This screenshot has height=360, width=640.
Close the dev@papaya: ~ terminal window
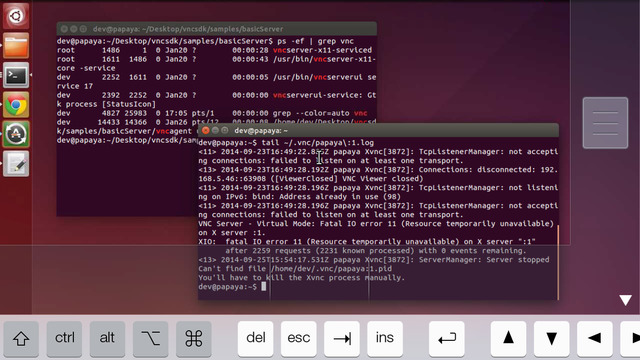[206, 130]
